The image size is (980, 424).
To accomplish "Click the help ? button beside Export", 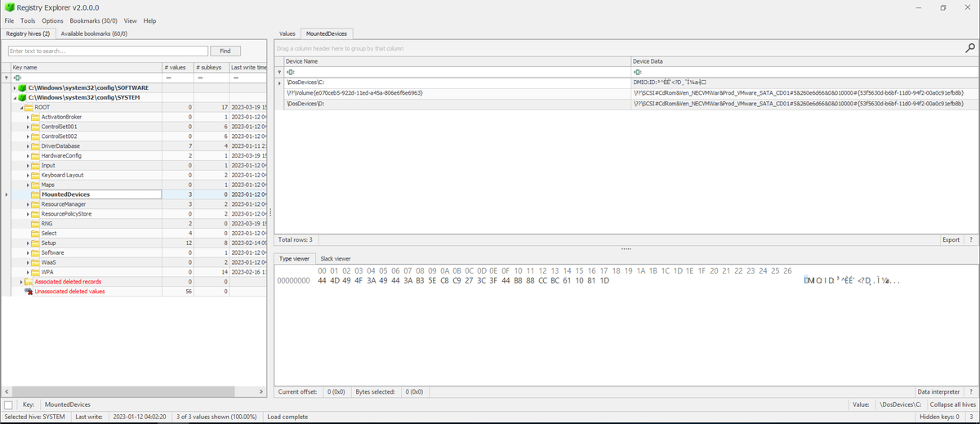I will 971,240.
